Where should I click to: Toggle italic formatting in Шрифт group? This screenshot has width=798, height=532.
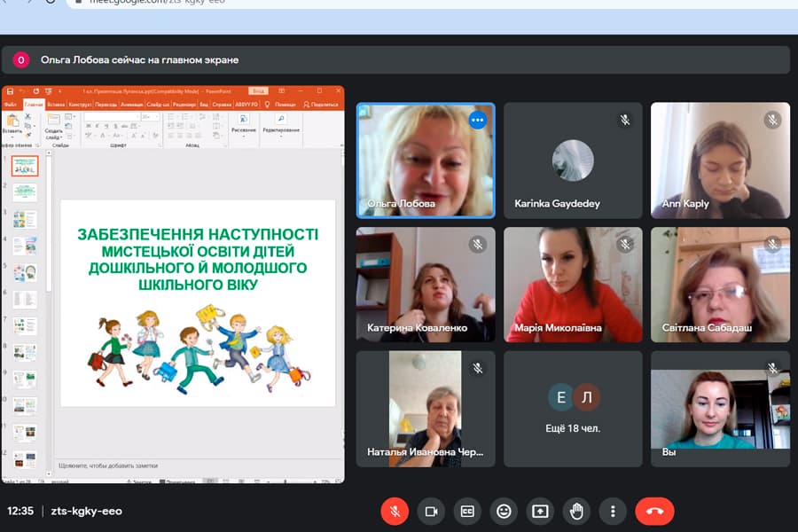pos(98,126)
